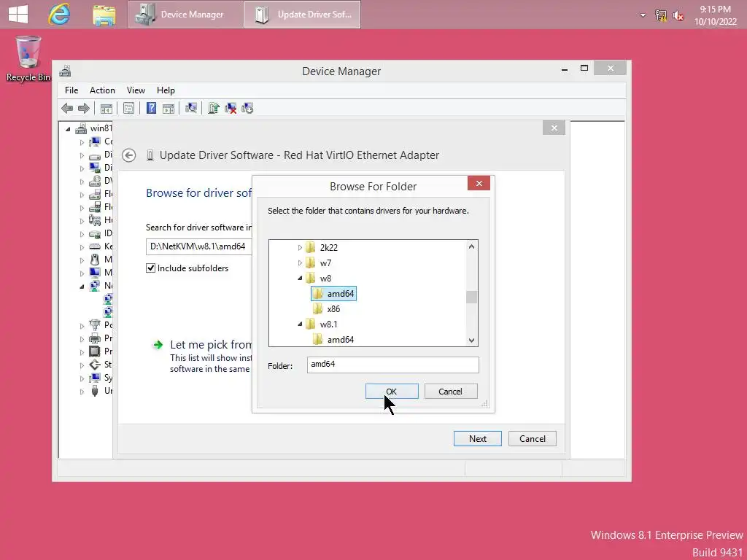Switch to Update Driver Software taskbar button
Screen dimensions: 747x560
point(302,15)
